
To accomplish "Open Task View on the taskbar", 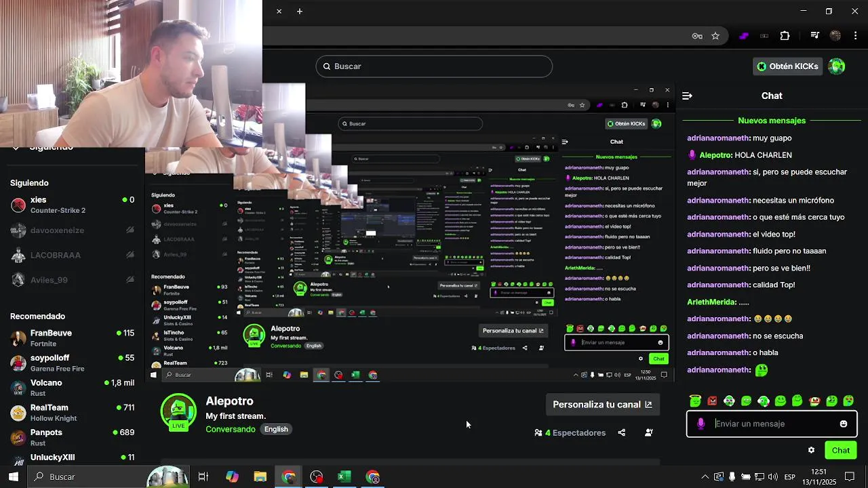I will (x=203, y=476).
